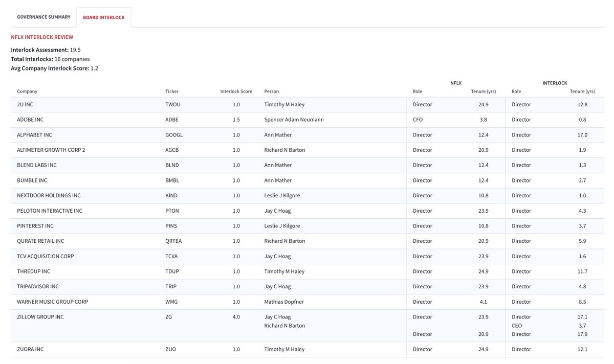Select the TRIP ticker symbol
The height and width of the screenshot is (364, 614).
coord(171,286)
